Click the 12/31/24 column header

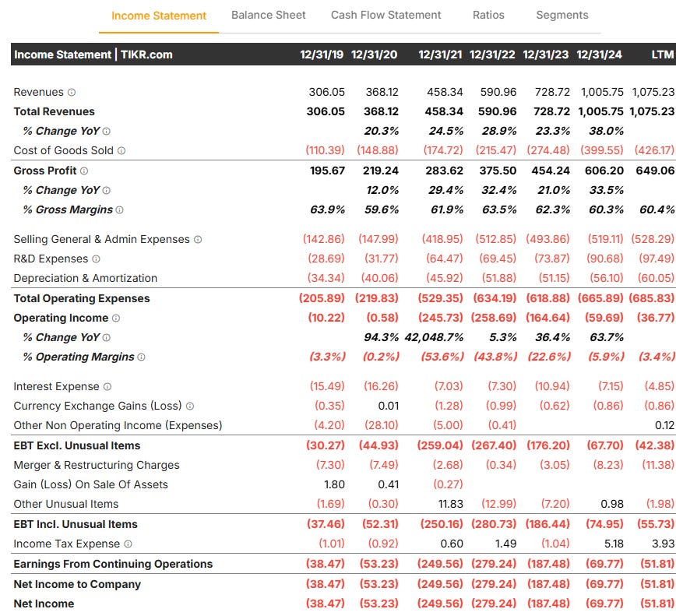tap(599, 55)
